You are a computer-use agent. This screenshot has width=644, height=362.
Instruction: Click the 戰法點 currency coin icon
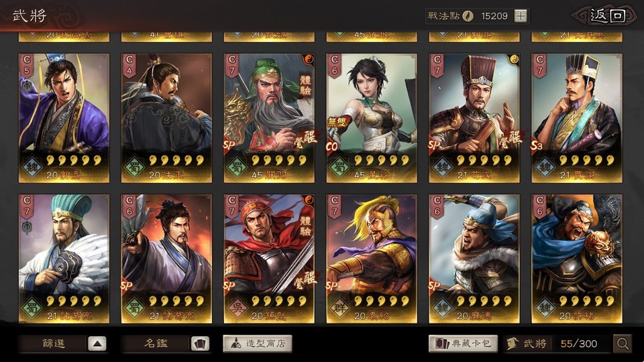468,16
